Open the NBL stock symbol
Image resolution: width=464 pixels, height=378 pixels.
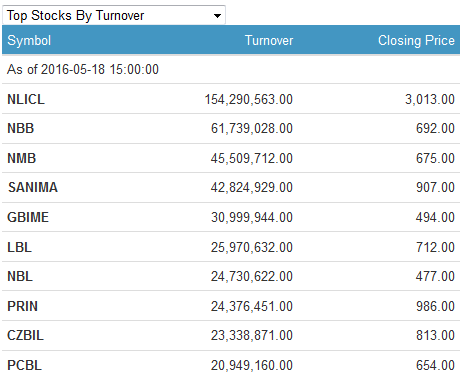point(20,276)
